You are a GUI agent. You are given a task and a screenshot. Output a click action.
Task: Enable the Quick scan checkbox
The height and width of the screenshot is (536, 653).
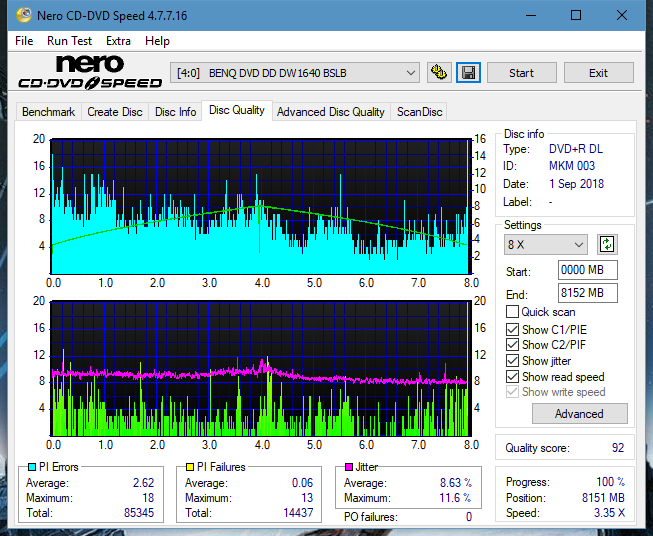point(512,312)
